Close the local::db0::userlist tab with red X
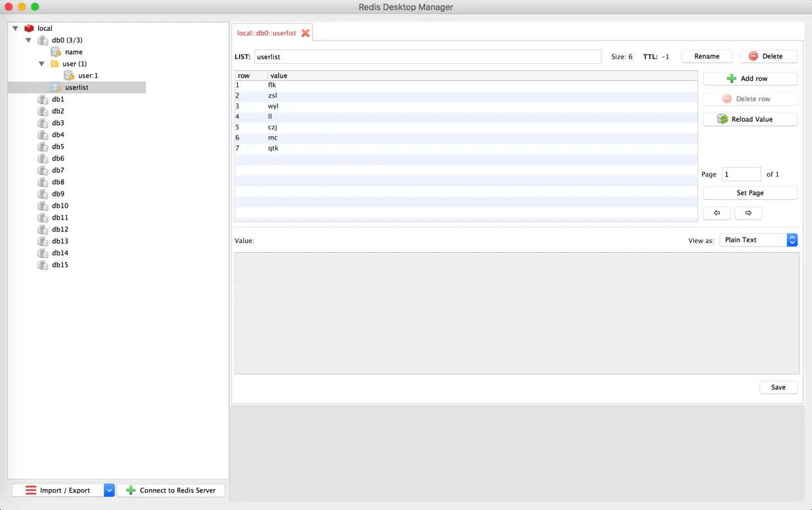Screen dimensions: 812x510 click(305, 33)
